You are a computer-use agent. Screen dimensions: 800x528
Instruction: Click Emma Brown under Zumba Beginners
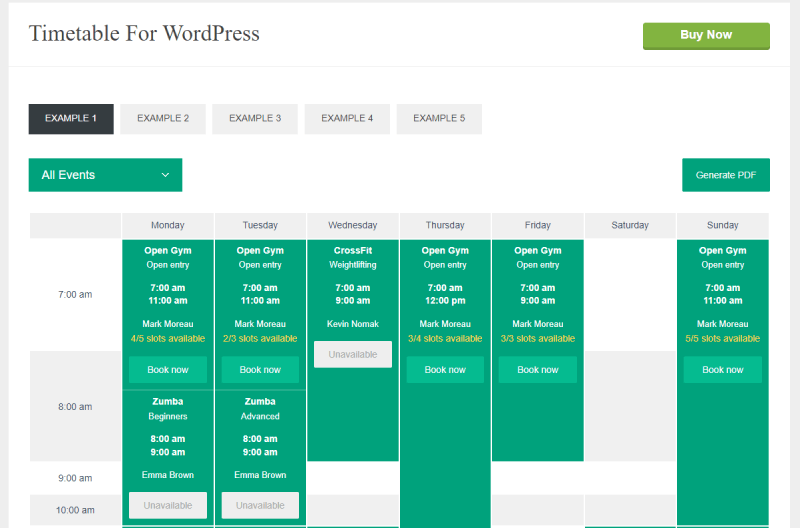(x=168, y=475)
